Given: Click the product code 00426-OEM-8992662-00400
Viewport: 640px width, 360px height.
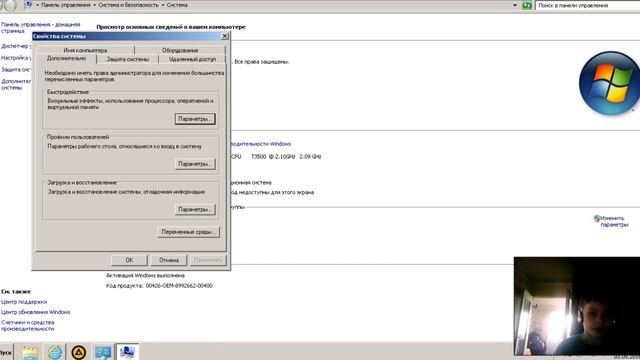Looking at the screenshot, I should pos(179,286).
